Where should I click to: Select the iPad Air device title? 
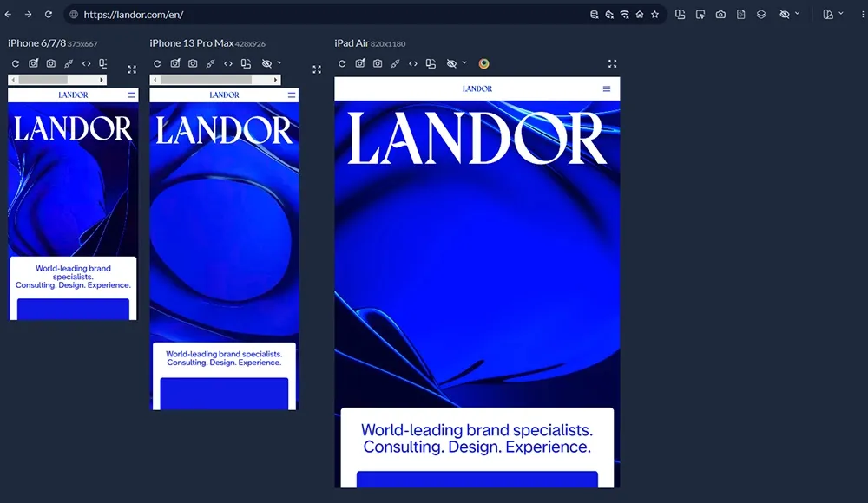click(x=352, y=43)
